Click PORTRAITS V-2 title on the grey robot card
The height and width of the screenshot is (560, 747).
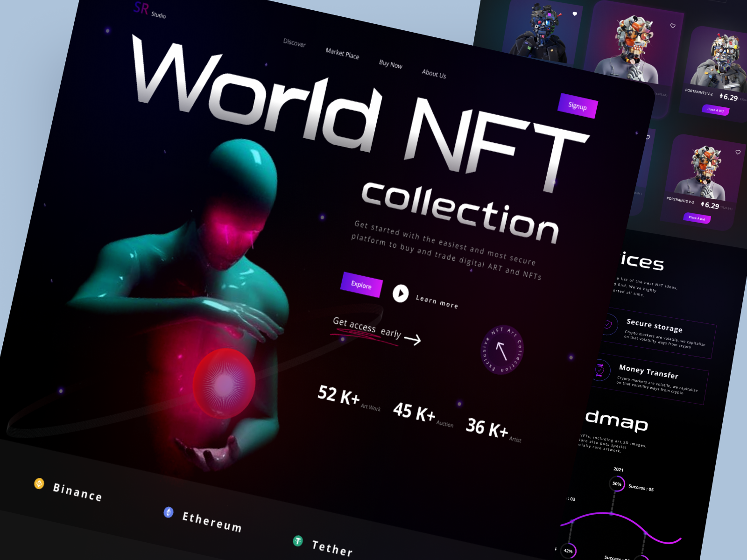pos(699,92)
